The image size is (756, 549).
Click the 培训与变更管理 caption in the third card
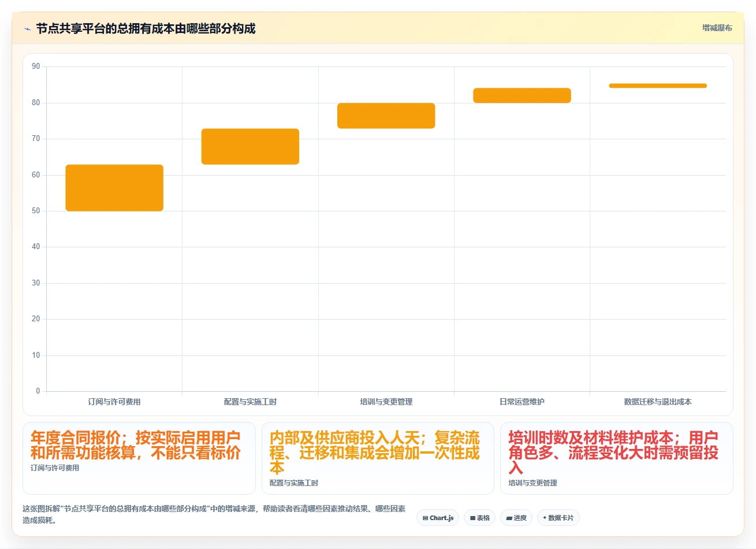click(x=533, y=483)
